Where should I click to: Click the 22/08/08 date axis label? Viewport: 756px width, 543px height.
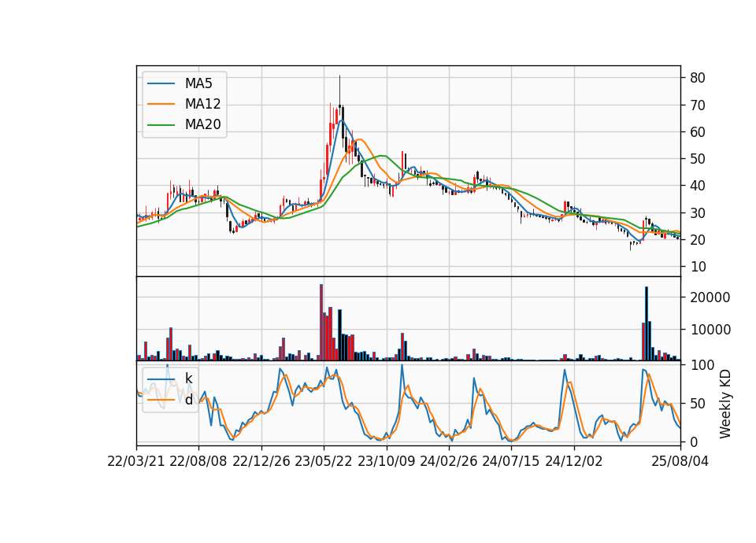tap(198, 461)
